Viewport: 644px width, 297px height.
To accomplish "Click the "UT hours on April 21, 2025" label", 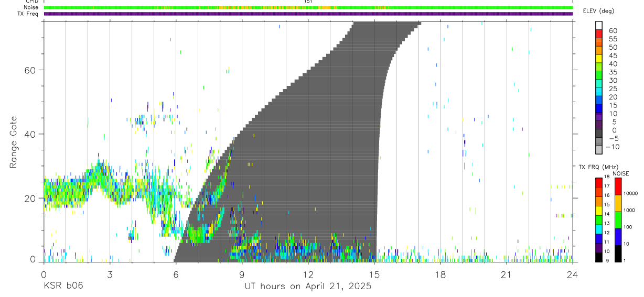I will pos(308,287).
